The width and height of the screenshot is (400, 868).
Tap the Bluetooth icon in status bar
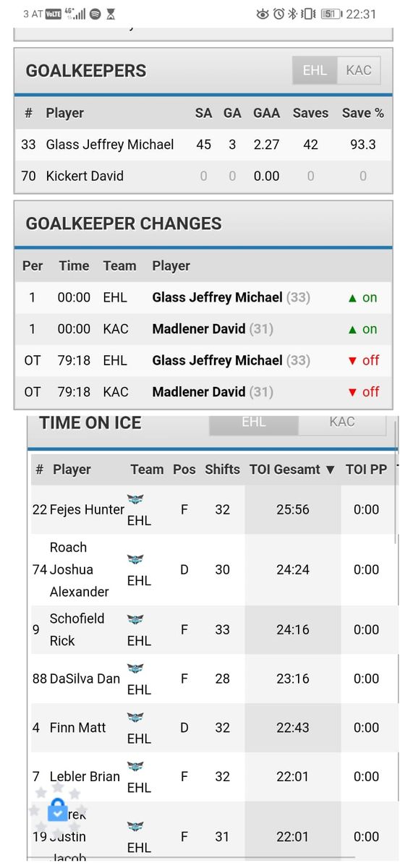point(293,14)
